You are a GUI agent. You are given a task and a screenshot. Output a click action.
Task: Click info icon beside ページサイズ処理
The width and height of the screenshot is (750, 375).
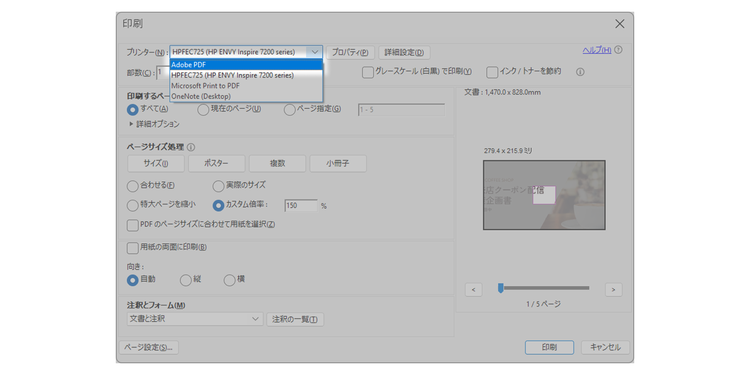(191, 147)
